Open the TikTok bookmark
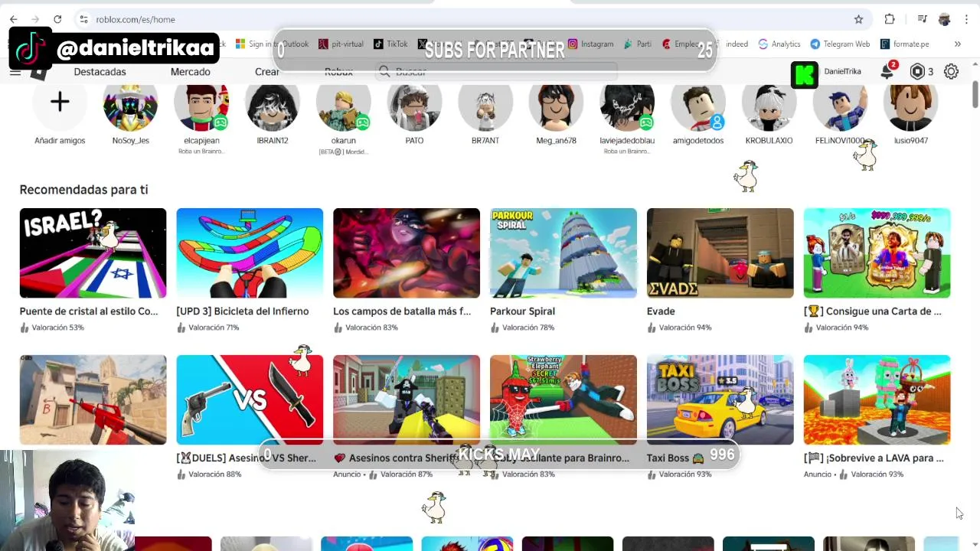The width and height of the screenshot is (980, 551). click(390, 44)
